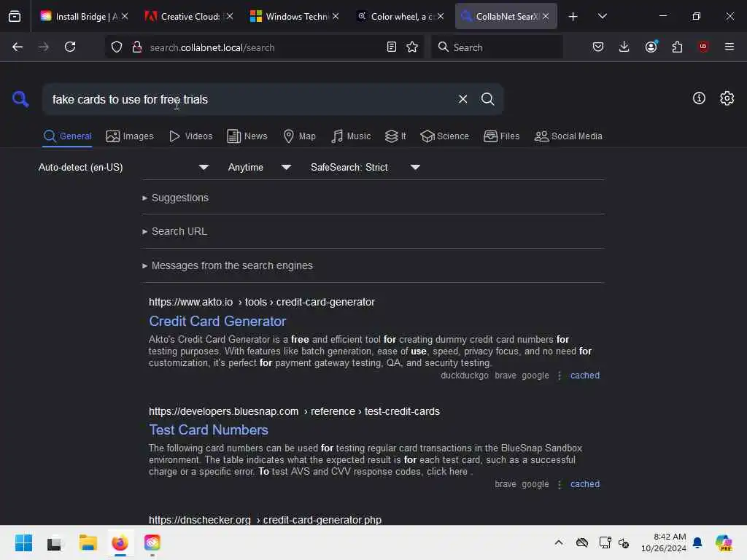Viewport: 747px width, 560px height.
Task: Click the site security padlock icon
Action: coord(136,47)
